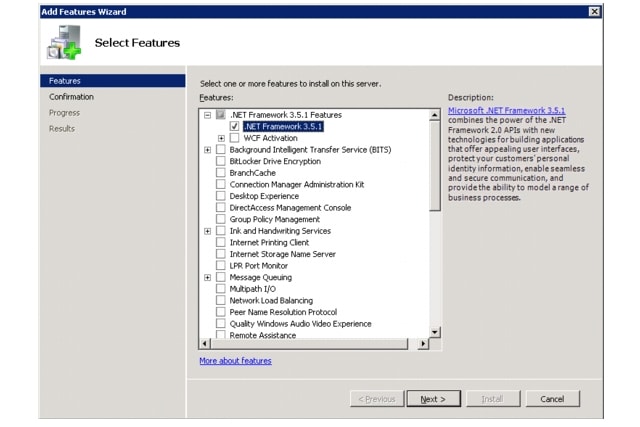640x427 pixels.
Task: Enable Connection Manager Administration Kit
Action: point(220,184)
